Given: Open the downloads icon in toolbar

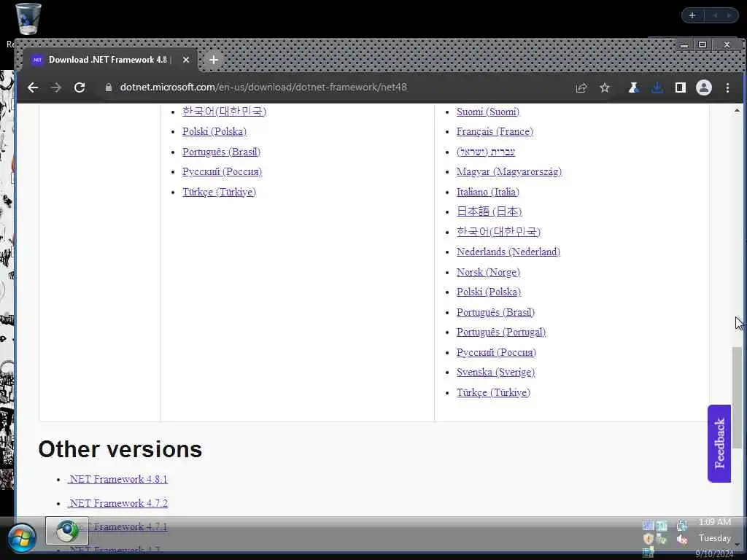Looking at the screenshot, I should click(657, 87).
